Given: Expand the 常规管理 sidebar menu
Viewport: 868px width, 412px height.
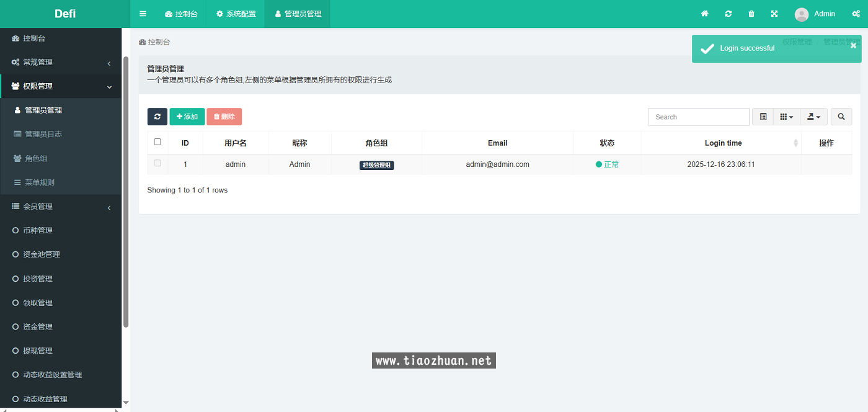Looking at the screenshot, I should [60, 62].
